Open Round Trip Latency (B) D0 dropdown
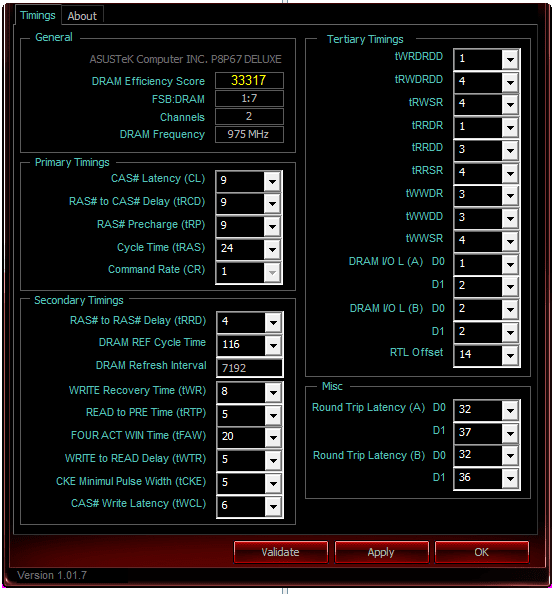Viewport: 554px width, 594px height. [x=510, y=455]
